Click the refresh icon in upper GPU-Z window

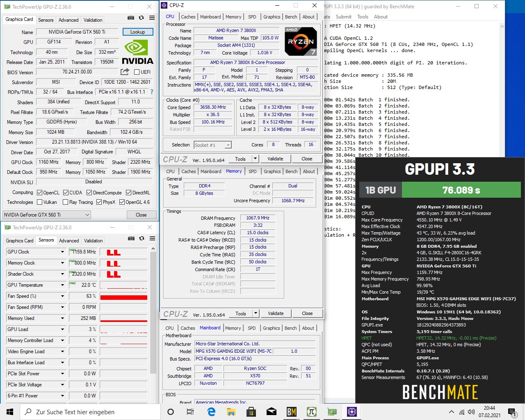141,18
